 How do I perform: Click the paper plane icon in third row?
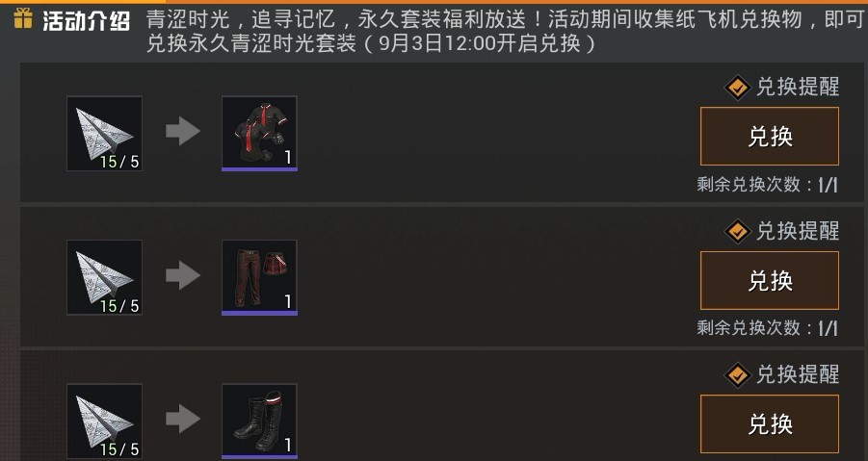click(104, 421)
